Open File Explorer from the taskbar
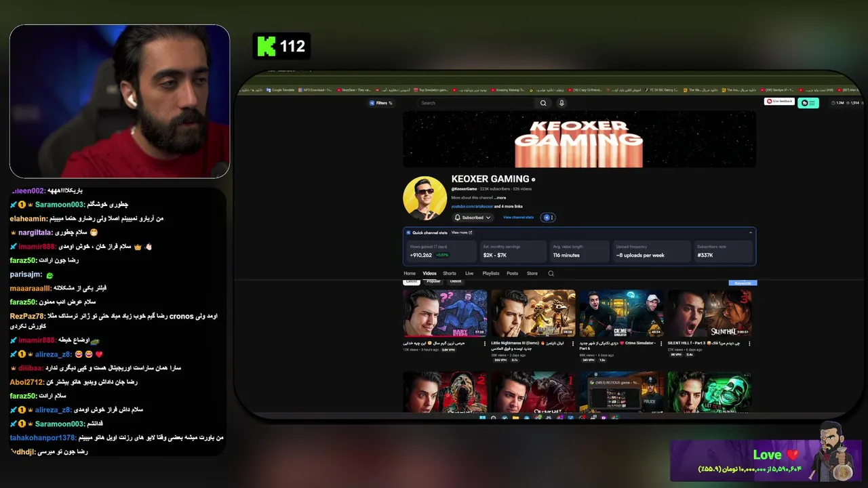868x488 pixels. [515, 418]
